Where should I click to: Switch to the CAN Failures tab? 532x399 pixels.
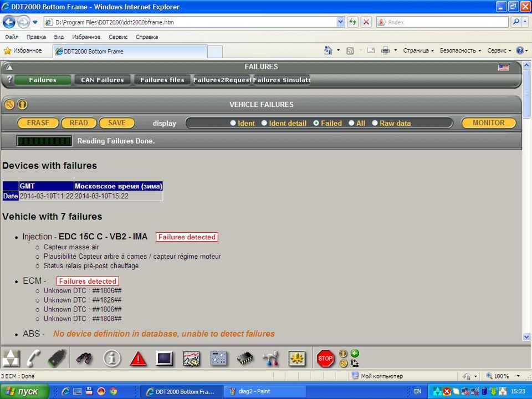pyautogui.click(x=103, y=80)
